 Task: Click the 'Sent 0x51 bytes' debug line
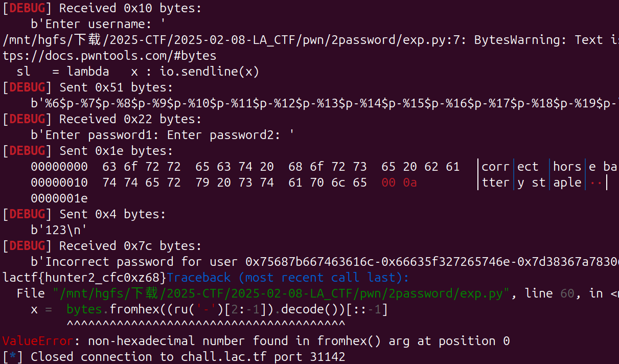(87, 87)
